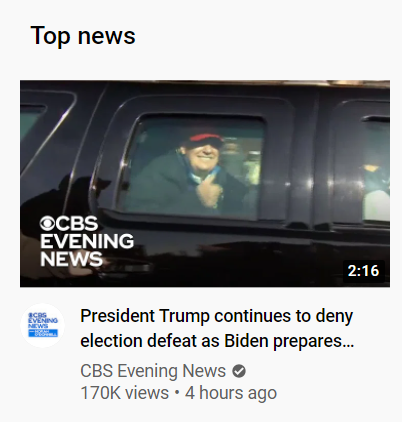Open the video thumbnail showing the black SUV
The width and height of the screenshot is (402, 422).
[205, 184]
